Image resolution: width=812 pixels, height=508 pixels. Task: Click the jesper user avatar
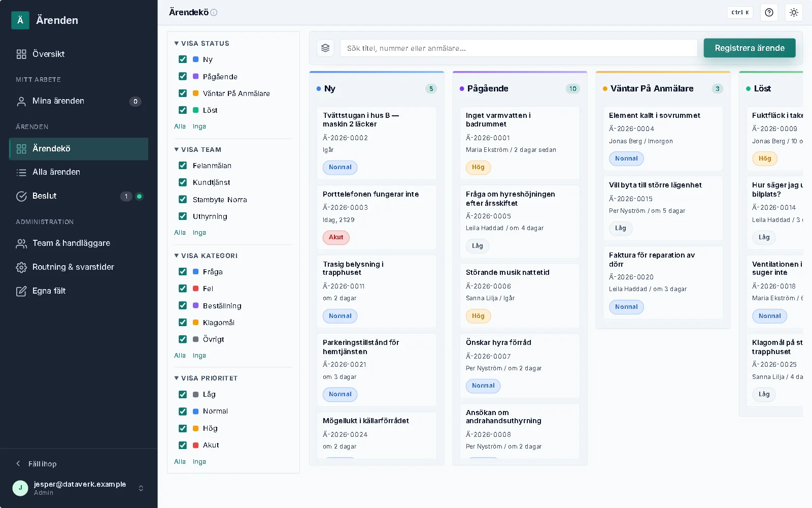click(x=20, y=488)
